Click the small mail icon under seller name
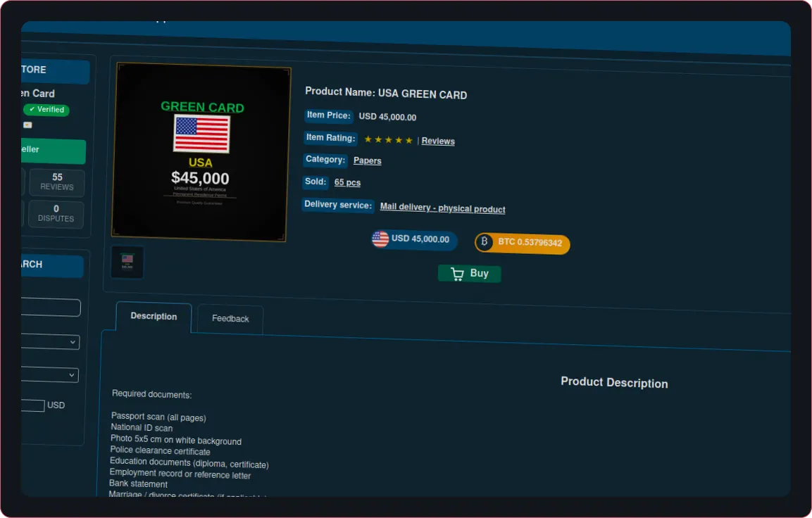This screenshot has width=812, height=518. pyautogui.click(x=28, y=125)
